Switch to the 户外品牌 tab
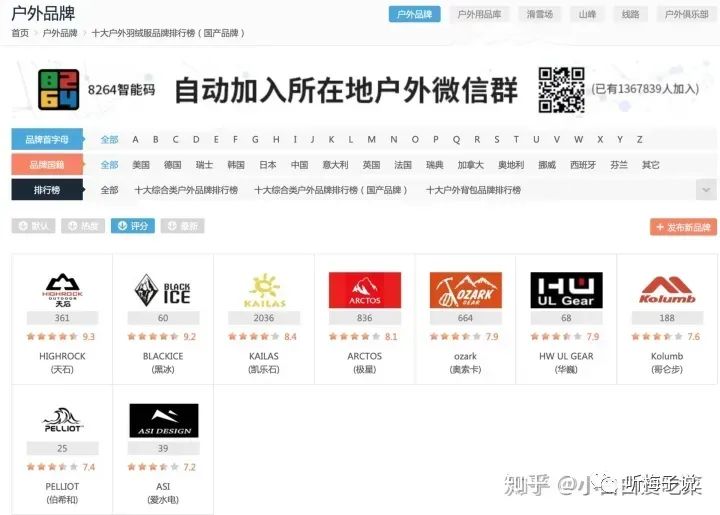This screenshot has width=720, height=515. pyautogui.click(x=415, y=14)
